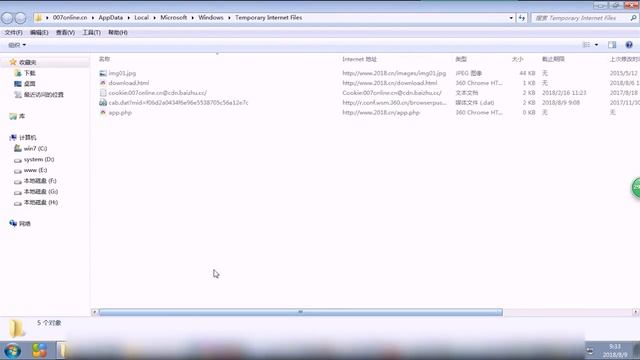Toggle the preview pane icon
The image size is (640, 360).
coord(612,45)
